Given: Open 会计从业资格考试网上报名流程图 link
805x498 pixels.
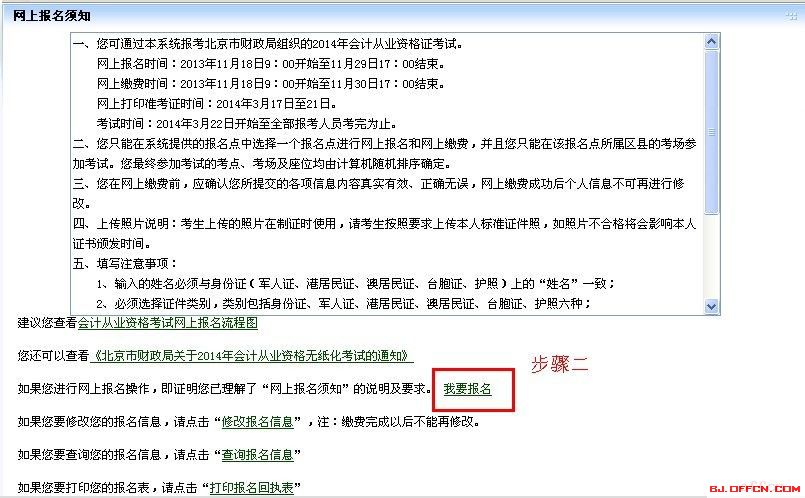Looking at the screenshot, I should 168,322.
